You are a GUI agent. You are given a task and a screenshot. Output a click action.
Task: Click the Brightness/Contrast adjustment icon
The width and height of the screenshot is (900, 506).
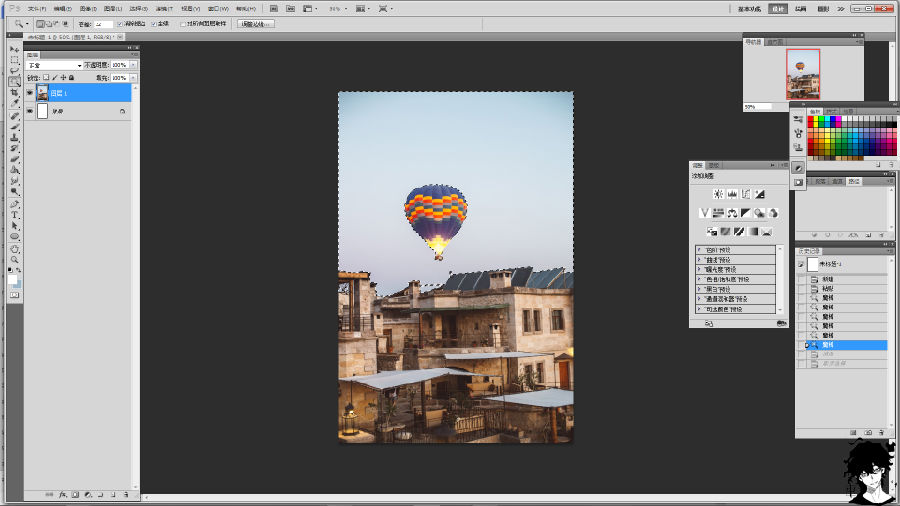(718, 194)
